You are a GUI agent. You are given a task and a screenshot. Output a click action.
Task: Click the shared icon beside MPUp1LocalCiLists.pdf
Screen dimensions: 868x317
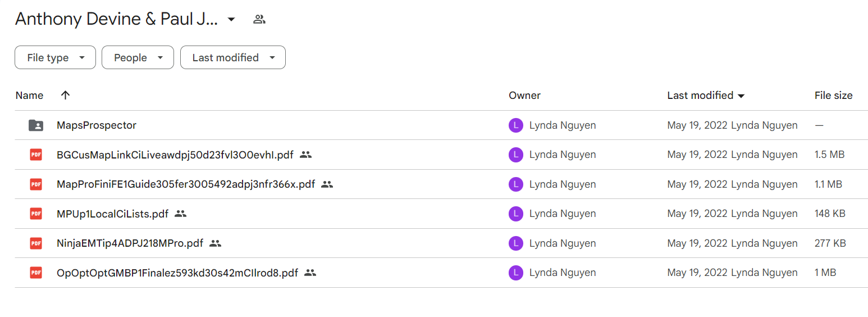(x=180, y=214)
